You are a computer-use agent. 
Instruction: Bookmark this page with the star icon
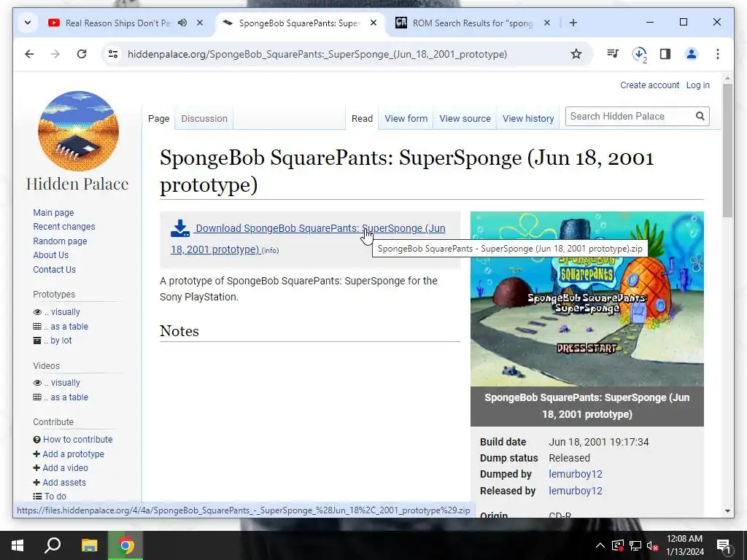tap(576, 54)
